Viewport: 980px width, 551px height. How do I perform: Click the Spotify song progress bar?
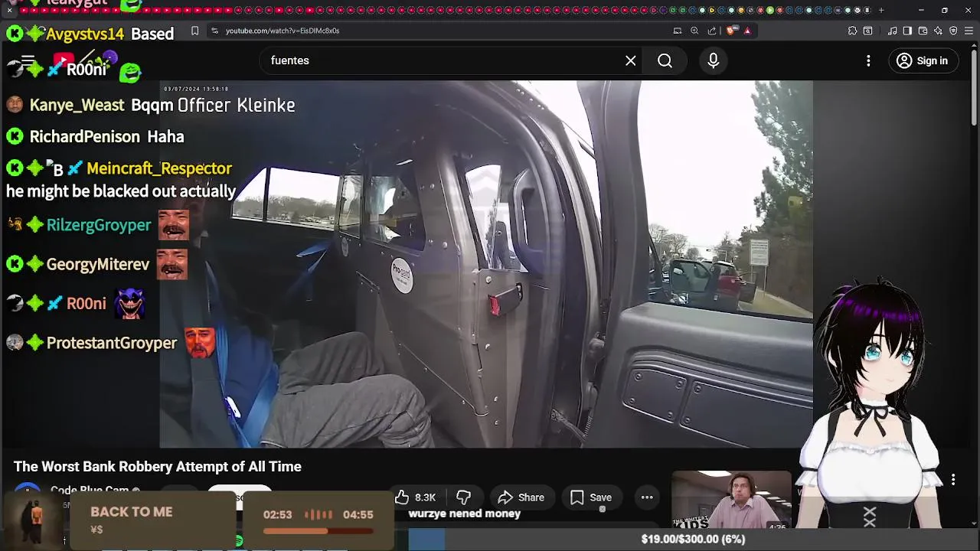(318, 531)
